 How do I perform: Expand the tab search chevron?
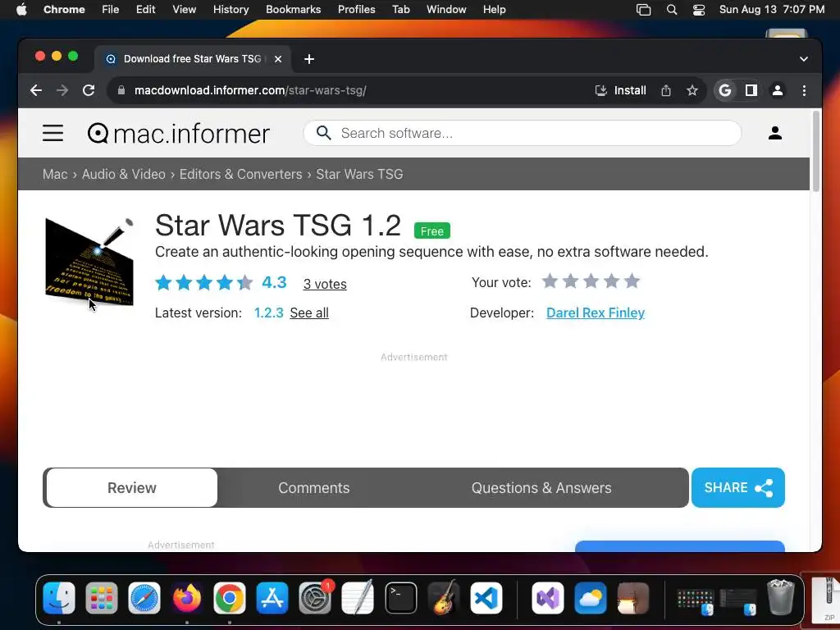tap(804, 59)
